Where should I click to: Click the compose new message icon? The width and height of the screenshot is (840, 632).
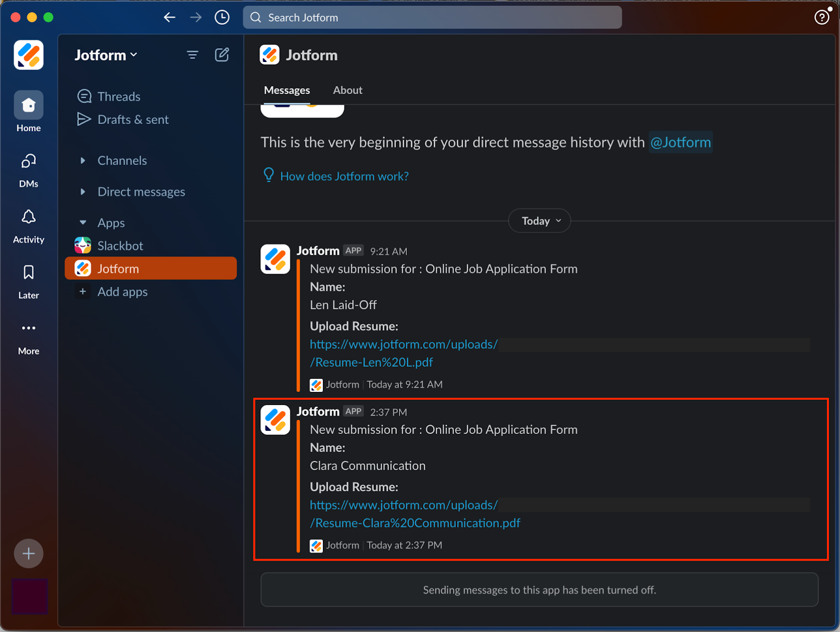pyautogui.click(x=222, y=55)
